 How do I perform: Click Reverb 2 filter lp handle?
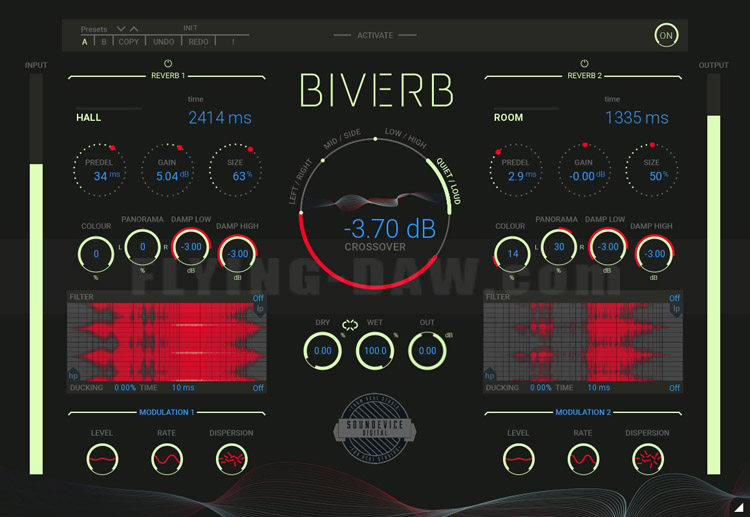pos(676,309)
